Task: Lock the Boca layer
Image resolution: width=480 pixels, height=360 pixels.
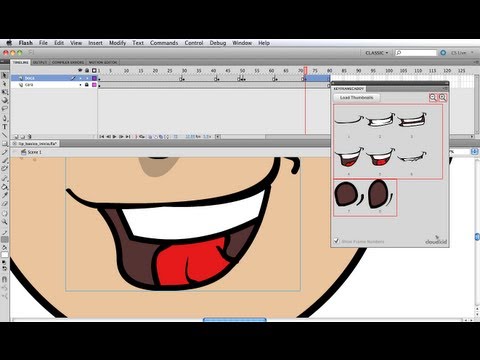Action: (x=87, y=78)
